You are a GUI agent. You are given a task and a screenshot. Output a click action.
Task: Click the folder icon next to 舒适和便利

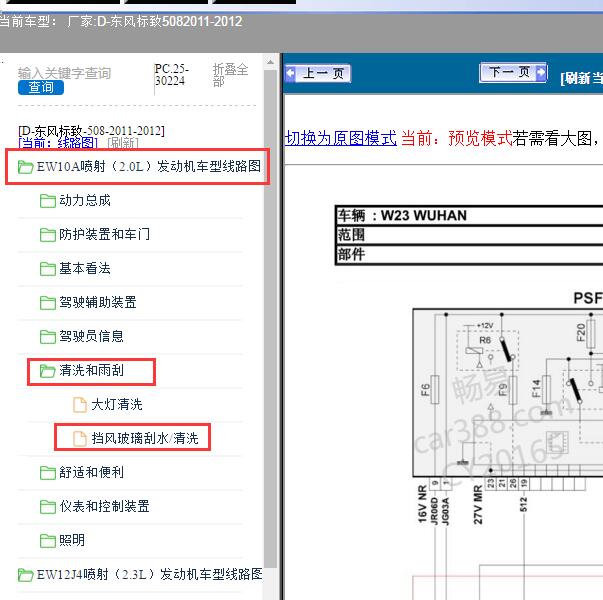pos(48,473)
